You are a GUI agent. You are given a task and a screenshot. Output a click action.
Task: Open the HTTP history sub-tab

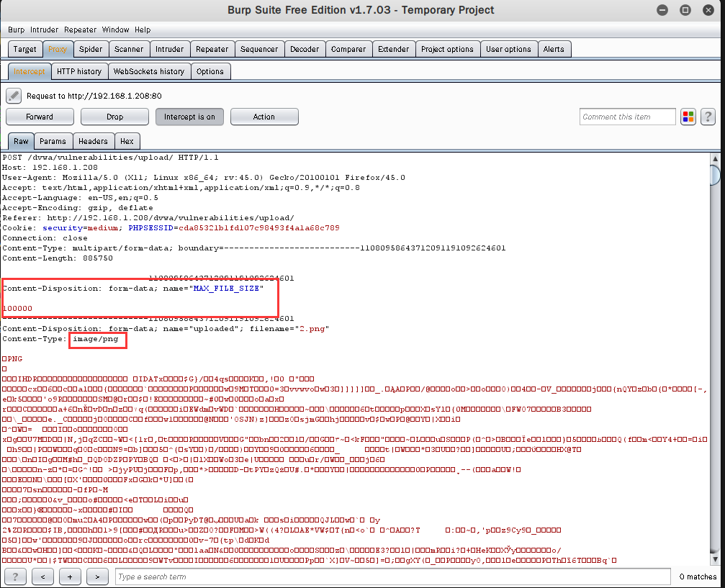coord(79,71)
